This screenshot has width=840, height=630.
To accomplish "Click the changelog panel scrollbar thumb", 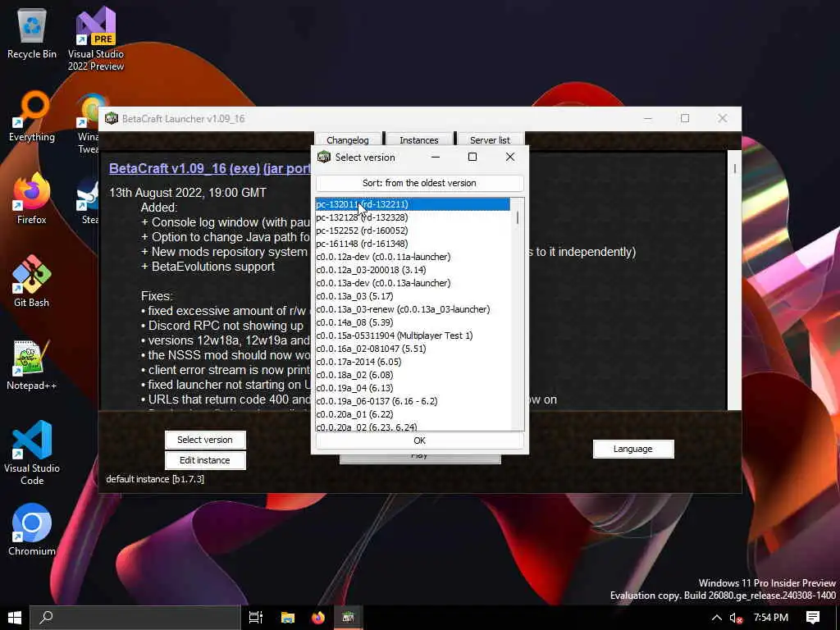I will click(x=734, y=168).
